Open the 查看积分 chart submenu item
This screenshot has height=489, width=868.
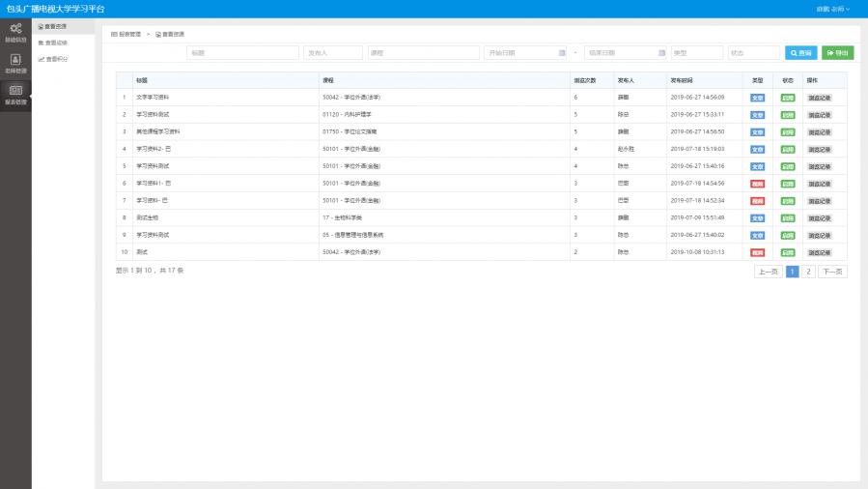point(53,59)
